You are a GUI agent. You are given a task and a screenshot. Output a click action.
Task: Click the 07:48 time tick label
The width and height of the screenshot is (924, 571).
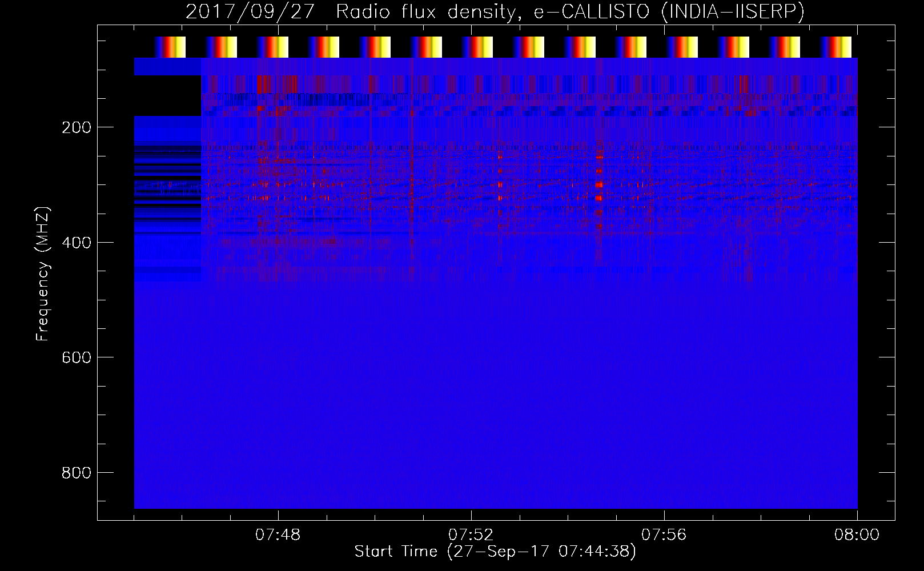[x=278, y=535]
